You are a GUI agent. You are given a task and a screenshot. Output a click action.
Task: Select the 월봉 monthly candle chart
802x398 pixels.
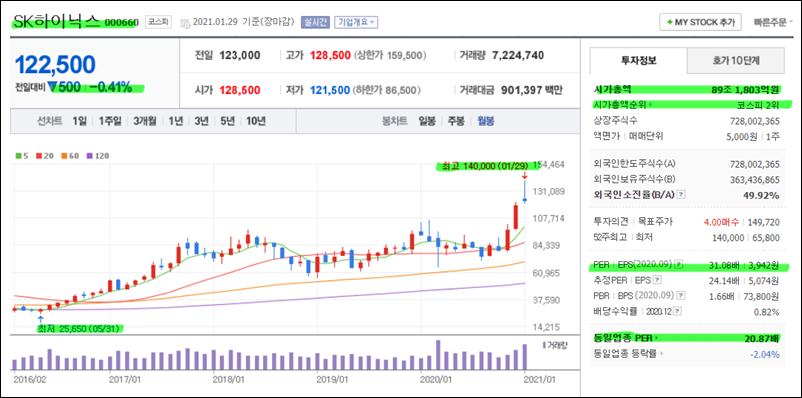[x=486, y=121]
